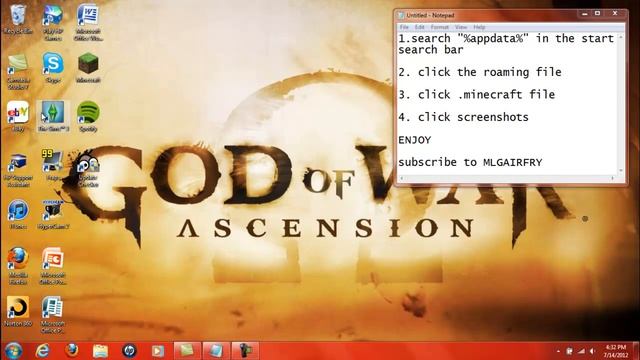Open Microsoft Office PowerPoint desktop shortcut
Image resolution: width=640 pixels, height=360 pixels.
[x=53, y=265]
